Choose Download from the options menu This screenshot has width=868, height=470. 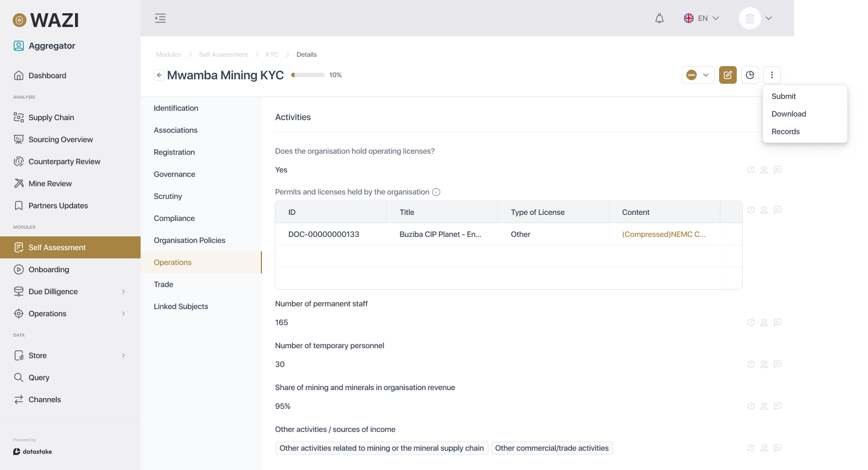pos(805,114)
